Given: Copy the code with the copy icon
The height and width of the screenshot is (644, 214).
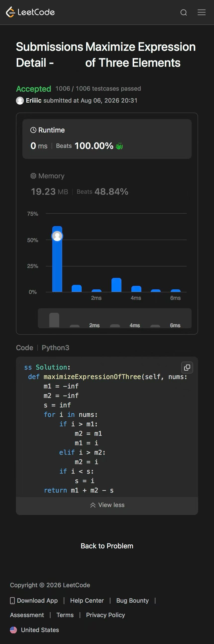Looking at the screenshot, I should pos(187,367).
